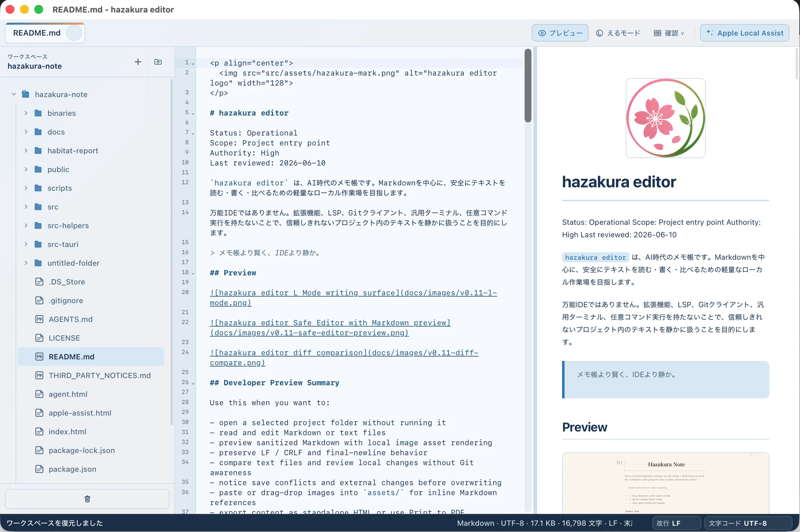Open the 改行 LF line ending selector
This screenshot has height=532, width=800.
[677, 523]
